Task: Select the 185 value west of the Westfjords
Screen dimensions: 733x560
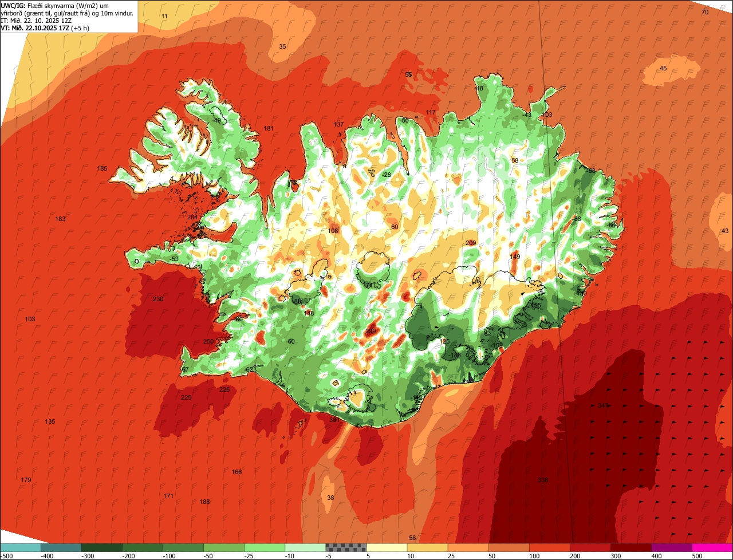Action: click(x=102, y=168)
